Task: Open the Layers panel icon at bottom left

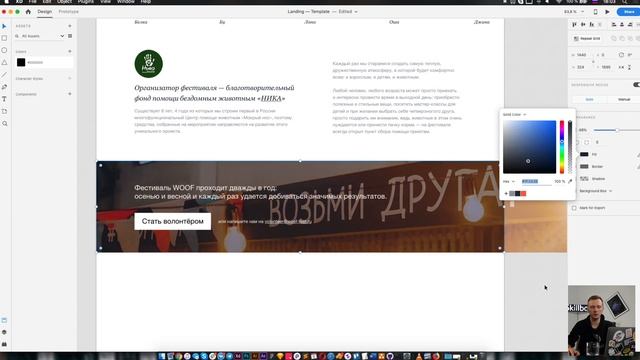Action: (4, 332)
